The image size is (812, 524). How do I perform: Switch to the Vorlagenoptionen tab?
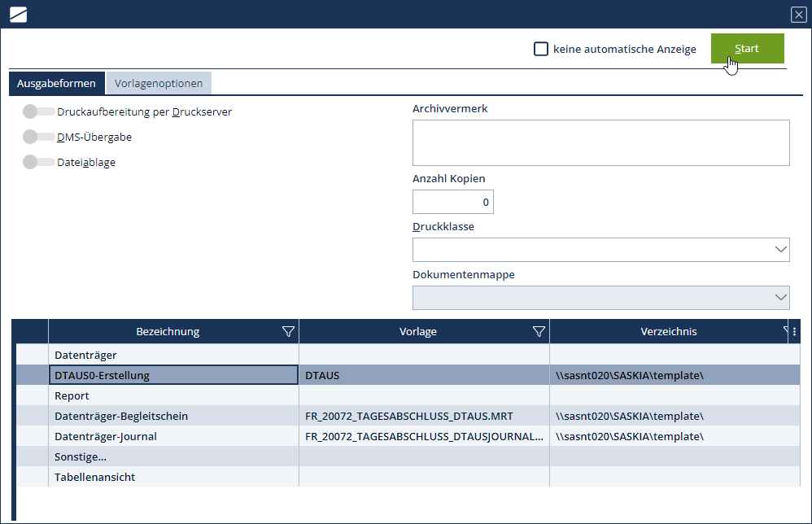[159, 83]
